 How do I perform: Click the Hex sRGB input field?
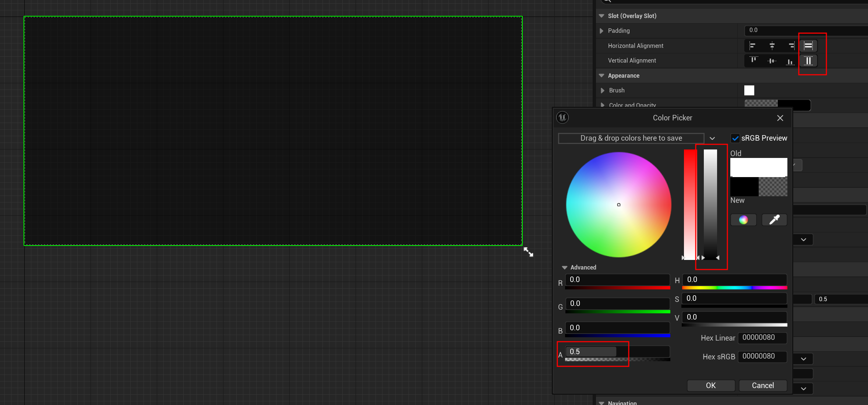coord(762,356)
